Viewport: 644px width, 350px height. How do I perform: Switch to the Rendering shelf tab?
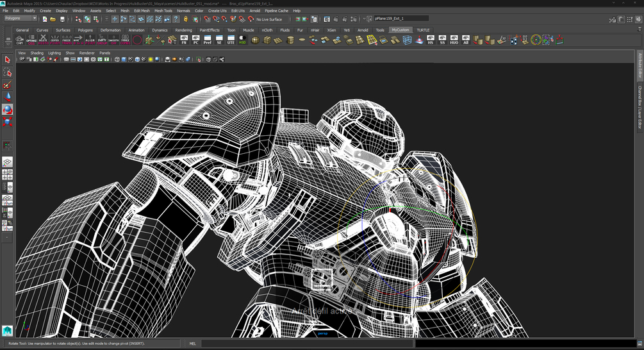pyautogui.click(x=183, y=30)
